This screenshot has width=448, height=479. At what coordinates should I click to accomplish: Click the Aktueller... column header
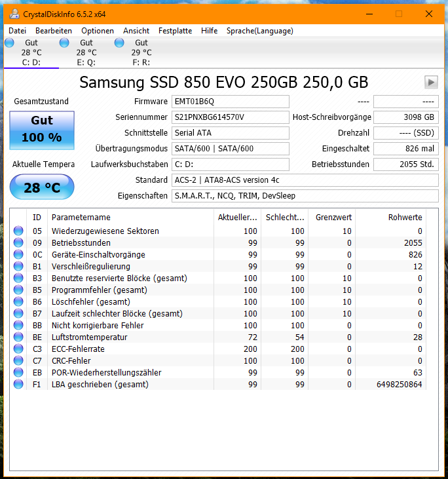pos(238,218)
